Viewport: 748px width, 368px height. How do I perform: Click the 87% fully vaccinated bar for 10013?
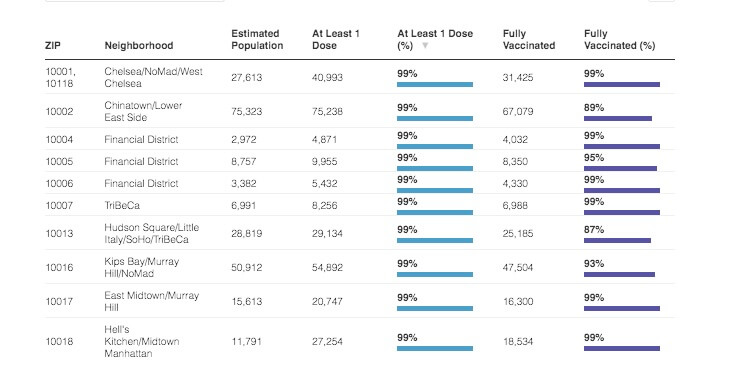tap(617, 241)
